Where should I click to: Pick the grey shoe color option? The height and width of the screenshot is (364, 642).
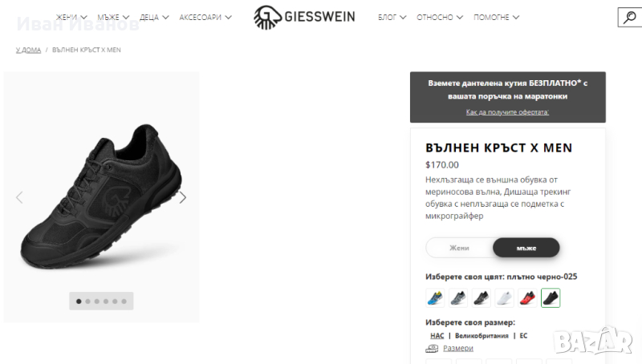click(x=458, y=297)
